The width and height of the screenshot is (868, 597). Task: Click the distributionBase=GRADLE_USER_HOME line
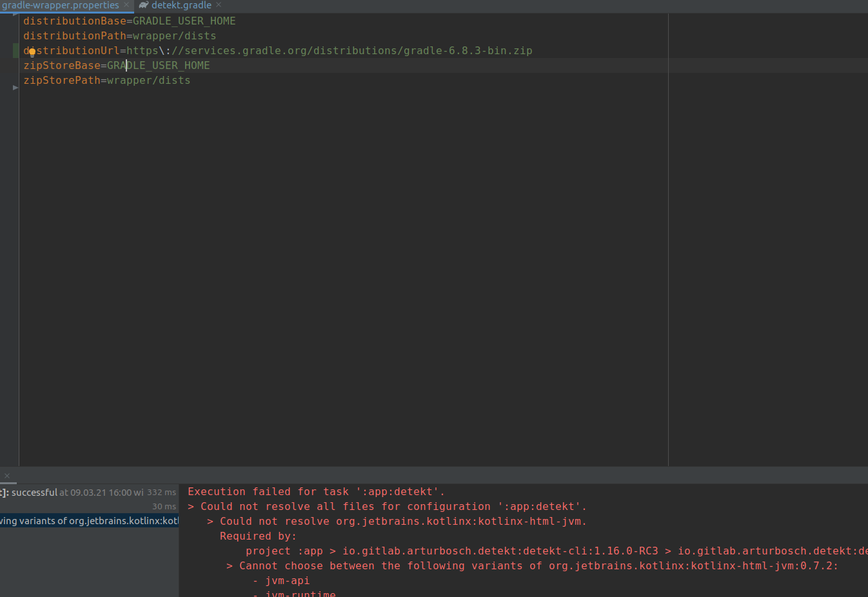coord(129,21)
